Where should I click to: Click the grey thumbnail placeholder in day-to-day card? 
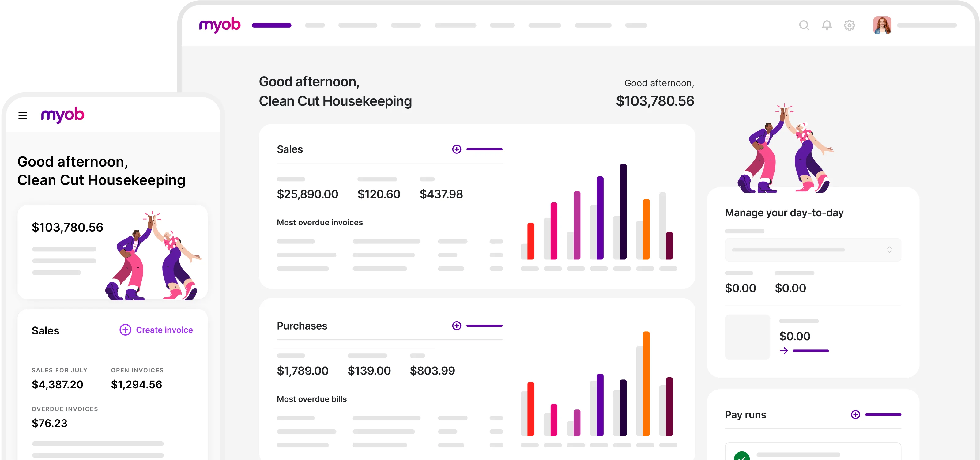click(747, 337)
